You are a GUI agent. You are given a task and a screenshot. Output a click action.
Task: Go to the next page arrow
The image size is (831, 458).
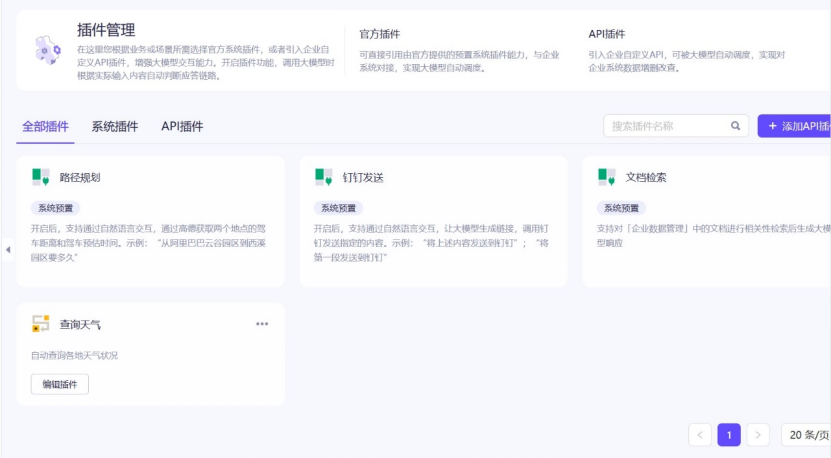(758, 435)
